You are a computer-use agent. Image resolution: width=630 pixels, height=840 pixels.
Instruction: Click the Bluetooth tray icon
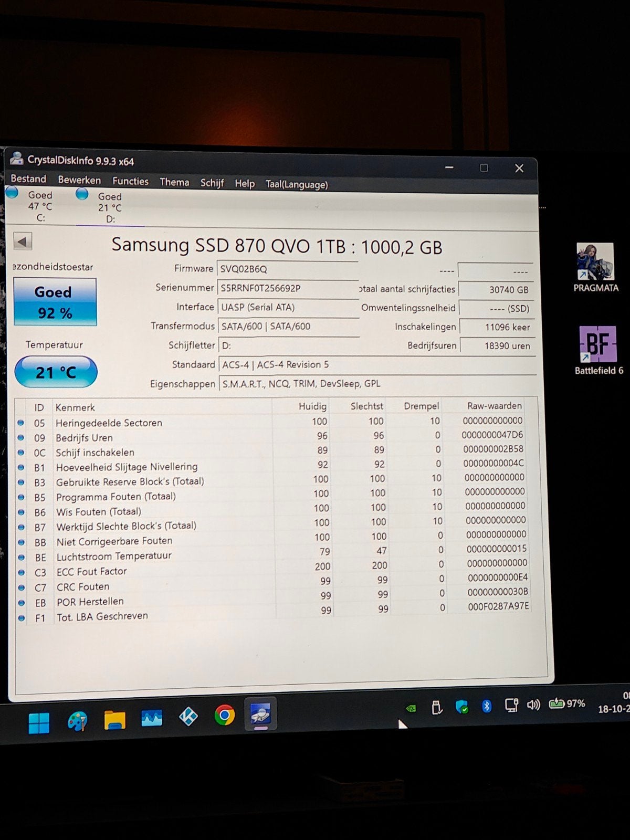point(487,706)
